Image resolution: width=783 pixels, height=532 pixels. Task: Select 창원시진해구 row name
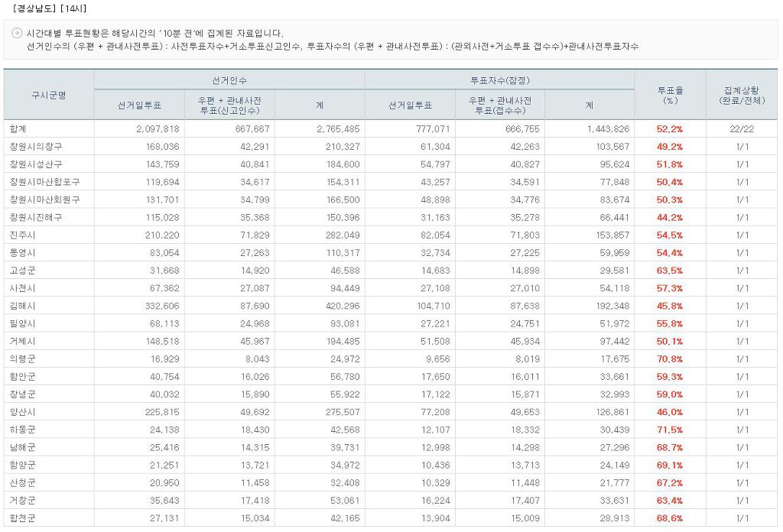[36, 218]
